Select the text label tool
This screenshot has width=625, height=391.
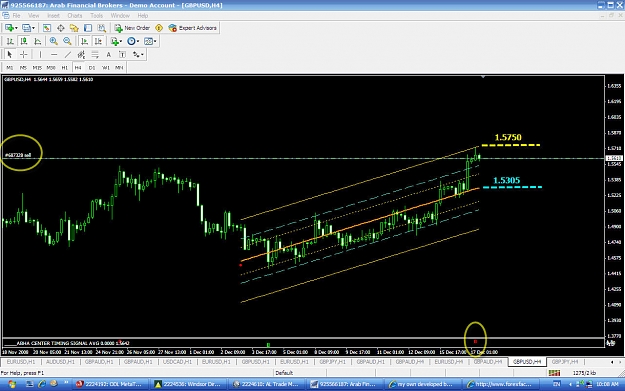122,54
